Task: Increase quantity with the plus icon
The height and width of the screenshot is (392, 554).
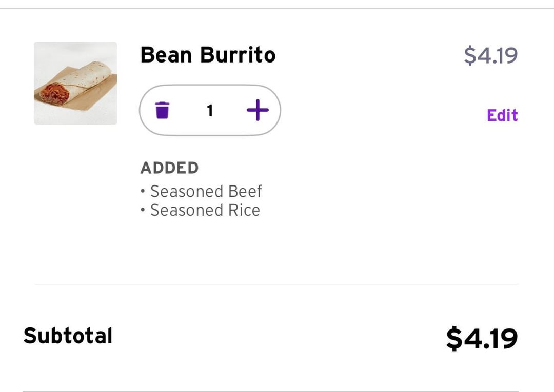Action: click(x=258, y=110)
